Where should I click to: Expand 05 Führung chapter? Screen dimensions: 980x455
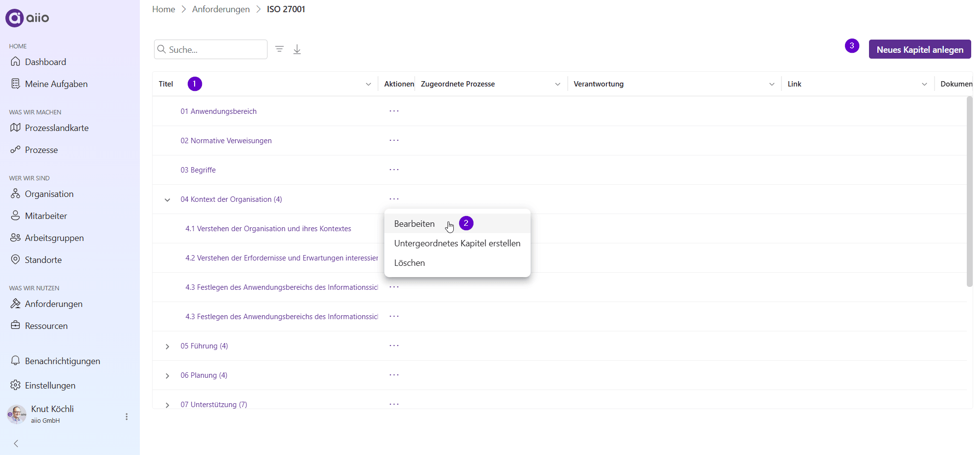tap(167, 347)
